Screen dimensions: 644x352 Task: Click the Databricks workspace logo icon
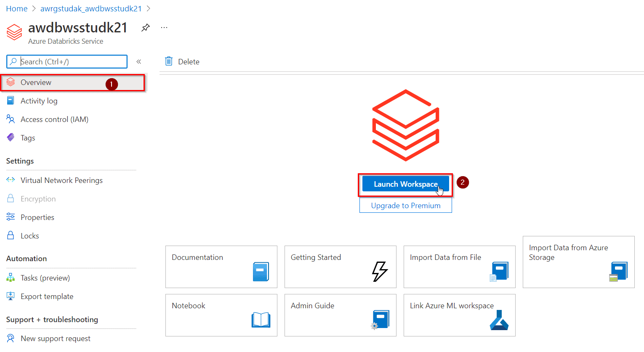click(x=14, y=32)
